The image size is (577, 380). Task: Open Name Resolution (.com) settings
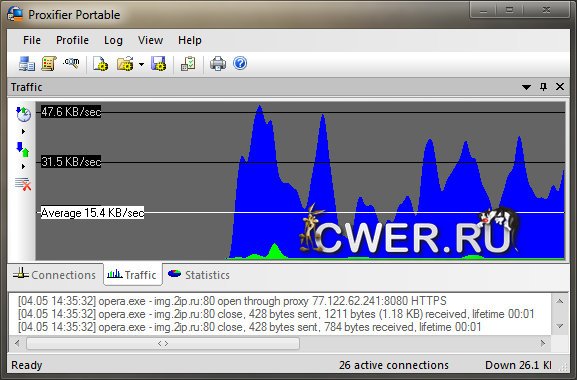71,63
